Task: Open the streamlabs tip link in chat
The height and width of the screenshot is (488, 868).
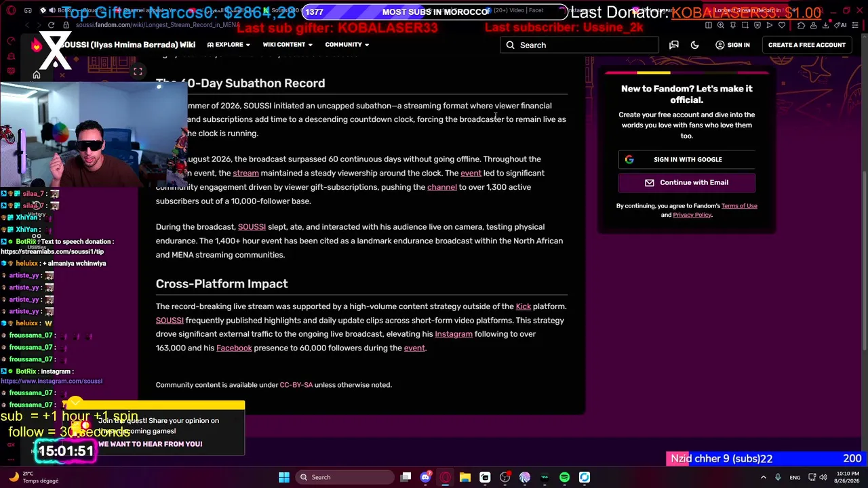Action: click(x=52, y=251)
